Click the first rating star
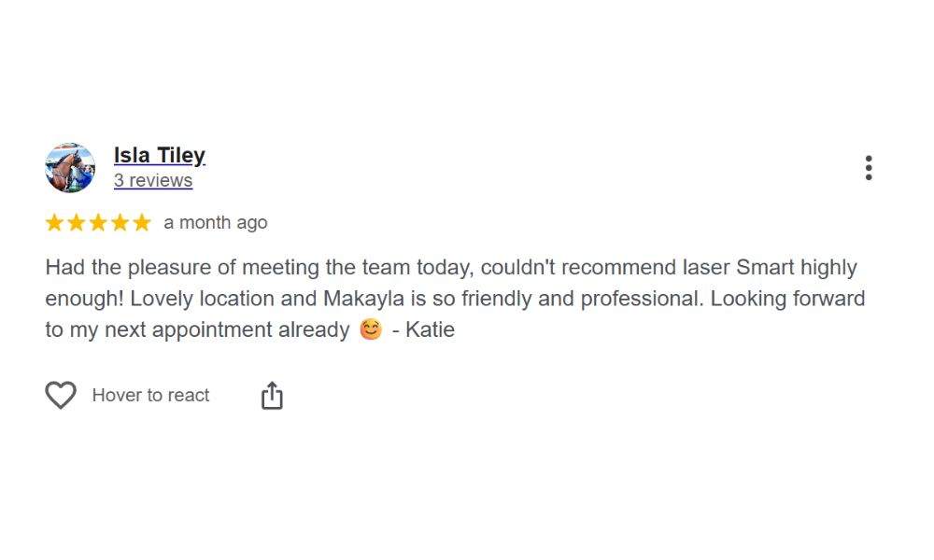 (54, 222)
